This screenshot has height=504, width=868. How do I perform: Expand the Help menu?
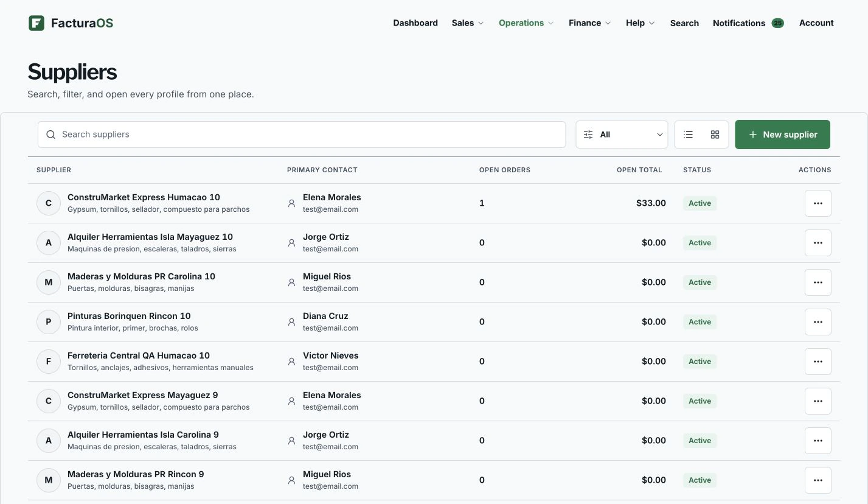[x=640, y=23]
